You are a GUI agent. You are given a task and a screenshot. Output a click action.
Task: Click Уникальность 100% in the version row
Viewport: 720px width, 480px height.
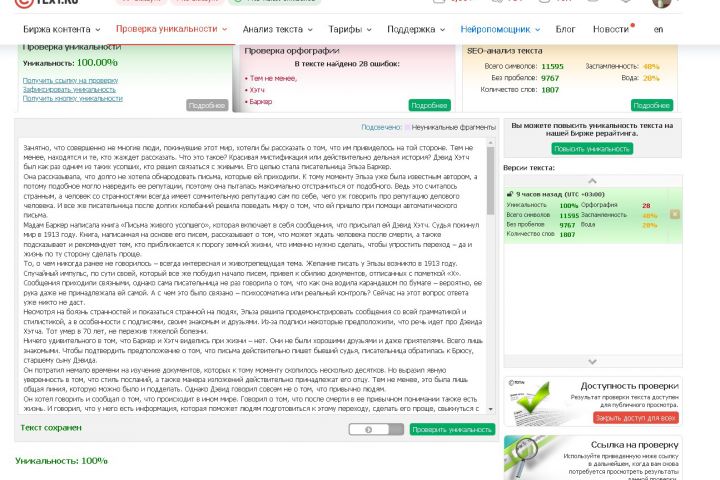pos(542,205)
